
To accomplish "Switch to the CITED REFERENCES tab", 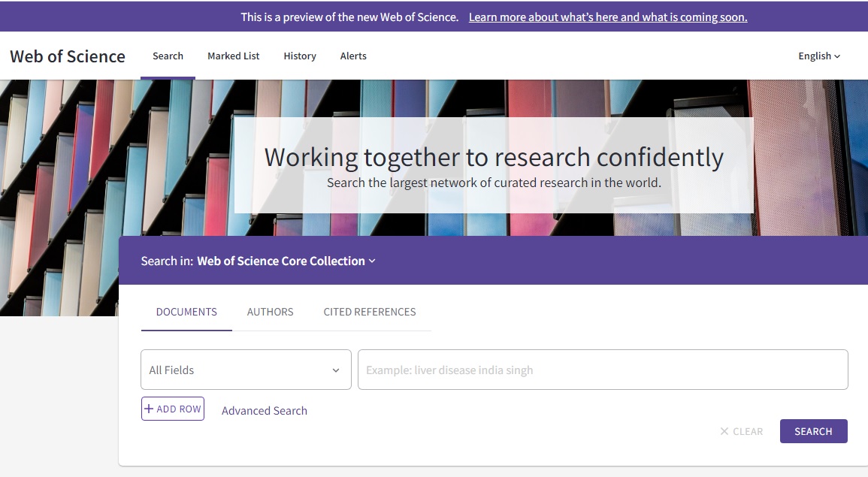I will (369, 312).
